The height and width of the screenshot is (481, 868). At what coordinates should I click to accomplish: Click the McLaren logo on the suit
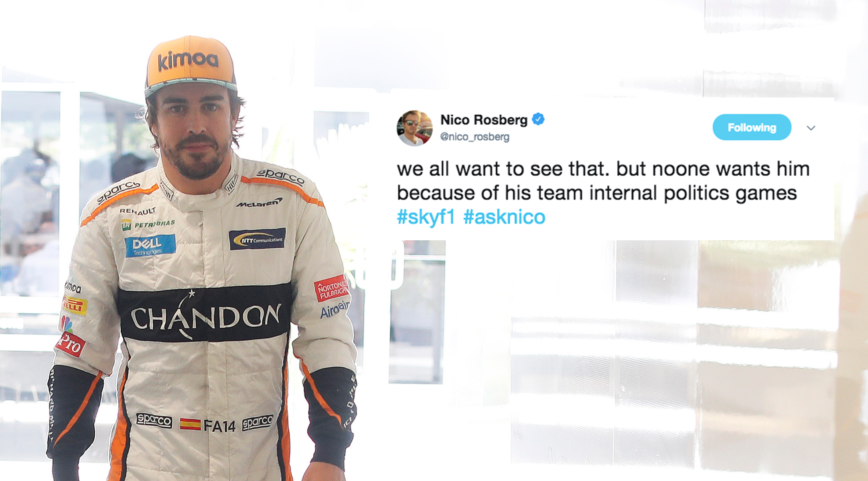click(259, 203)
